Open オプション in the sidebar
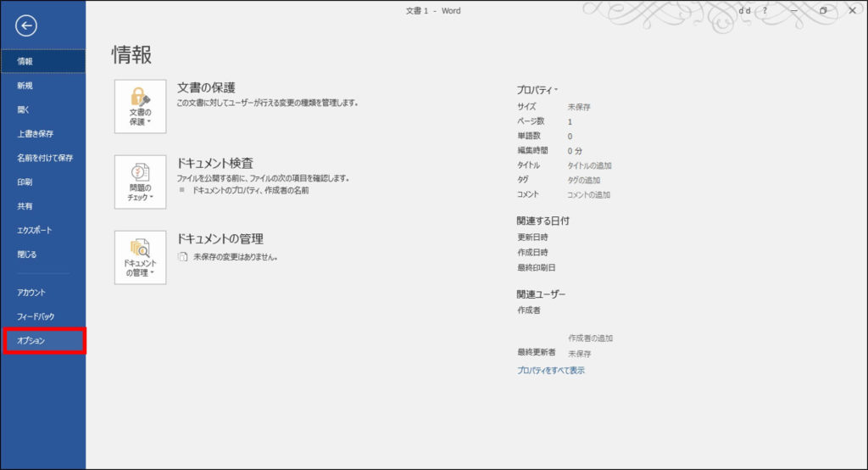The height and width of the screenshot is (470, 868). click(43, 340)
